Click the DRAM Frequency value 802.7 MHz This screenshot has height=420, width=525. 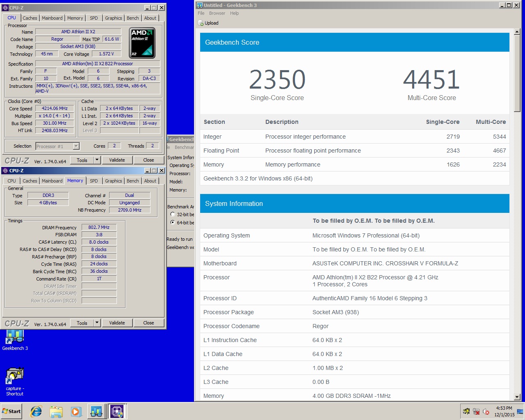[x=99, y=227]
